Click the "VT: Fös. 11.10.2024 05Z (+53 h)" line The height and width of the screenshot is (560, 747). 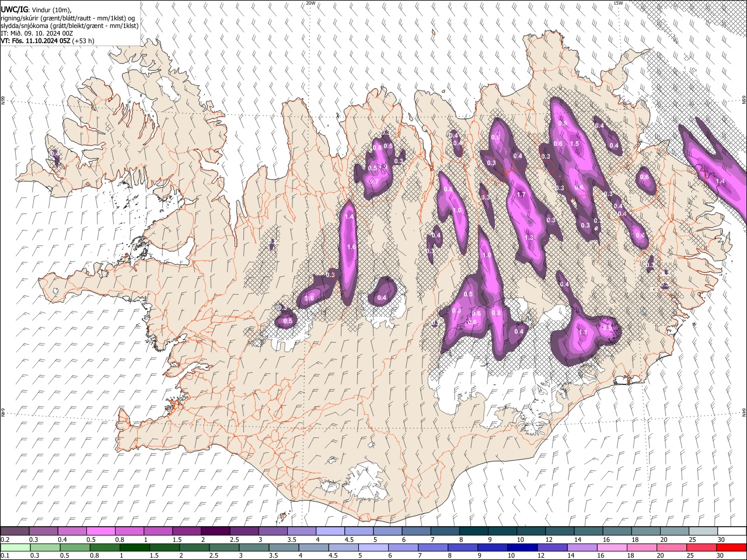coord(47,41)
